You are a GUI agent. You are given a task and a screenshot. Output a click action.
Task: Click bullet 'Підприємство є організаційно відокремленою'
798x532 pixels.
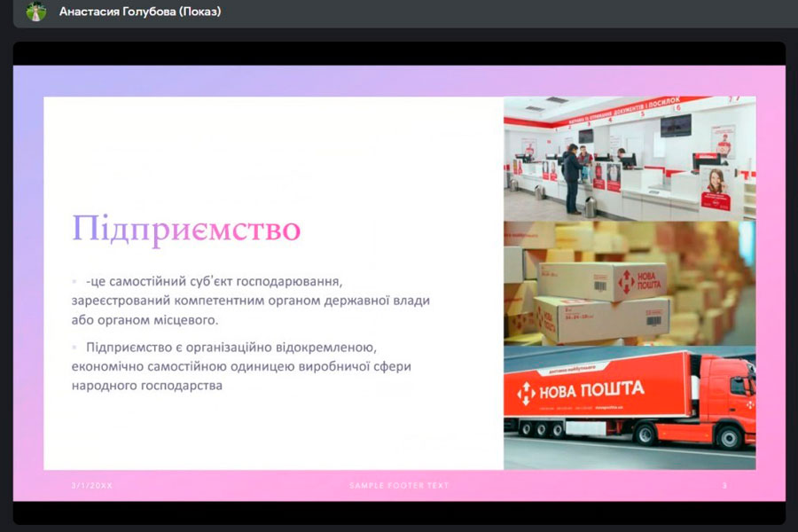[231, 348]
